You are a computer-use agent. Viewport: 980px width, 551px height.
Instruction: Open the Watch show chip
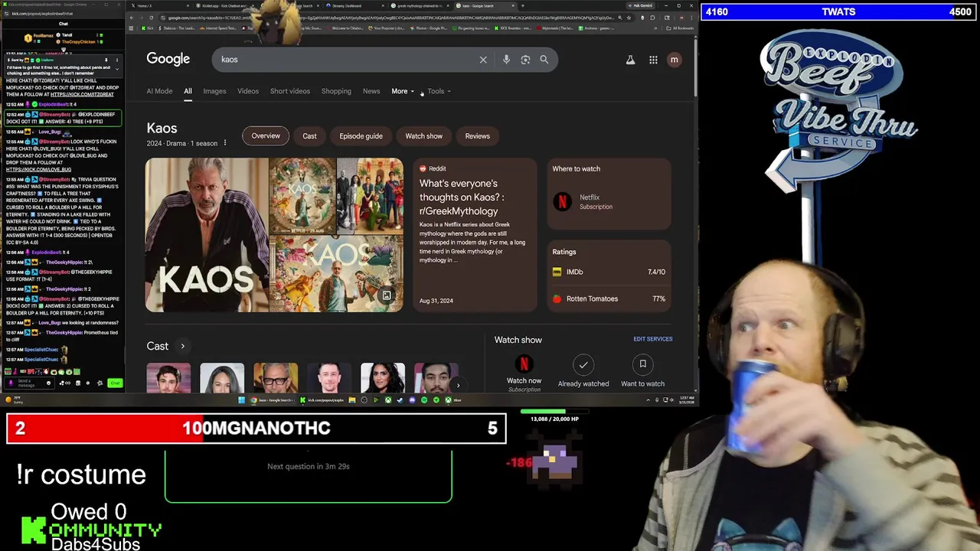423,136
